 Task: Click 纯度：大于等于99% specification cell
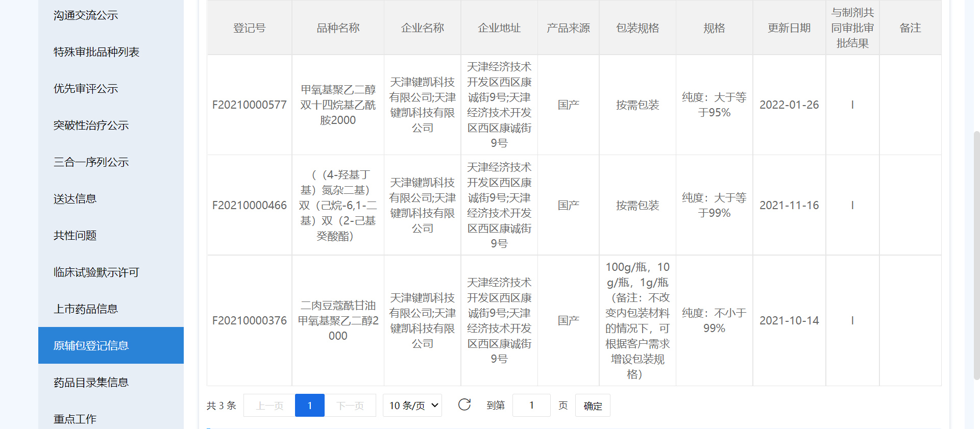(x=714, y=206)
